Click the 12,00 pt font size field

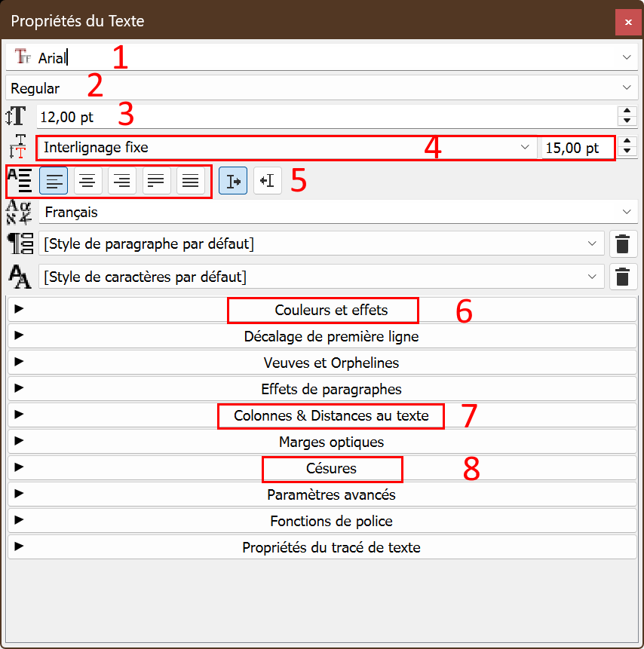tap(324, 117)
